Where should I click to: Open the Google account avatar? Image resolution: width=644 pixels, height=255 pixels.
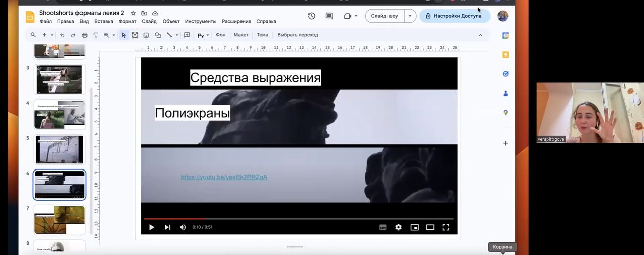(503, 16)
